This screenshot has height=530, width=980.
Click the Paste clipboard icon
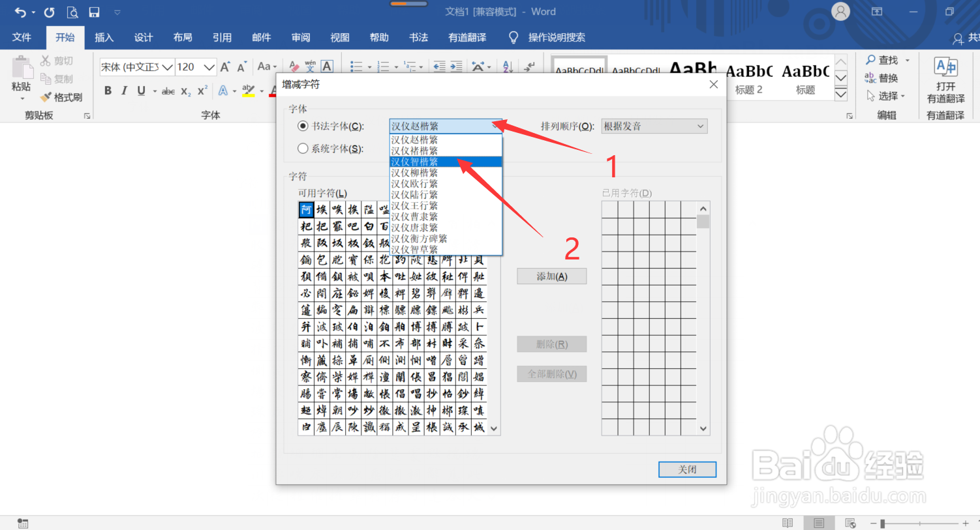22,67
